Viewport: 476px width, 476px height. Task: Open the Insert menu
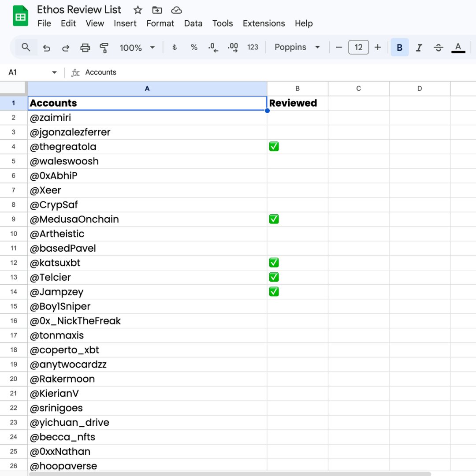pyautogui.click(x=125, y=23)
